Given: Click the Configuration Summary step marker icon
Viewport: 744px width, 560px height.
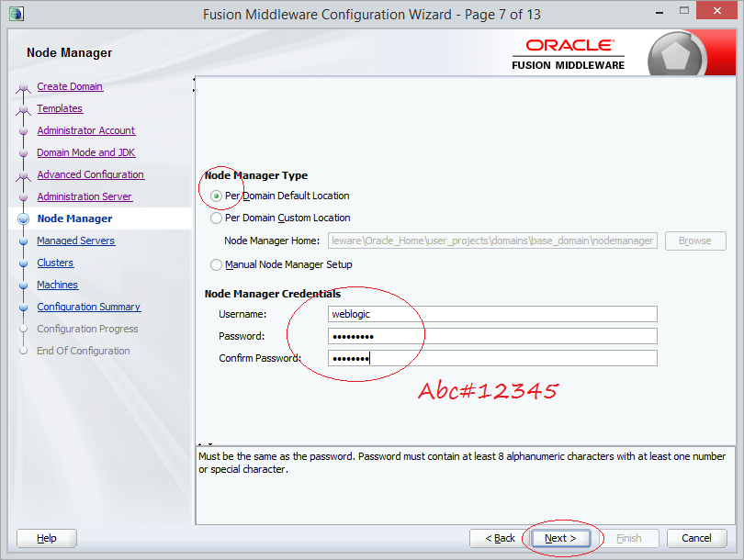Looking at the screenshot, I should pos(23,308).
